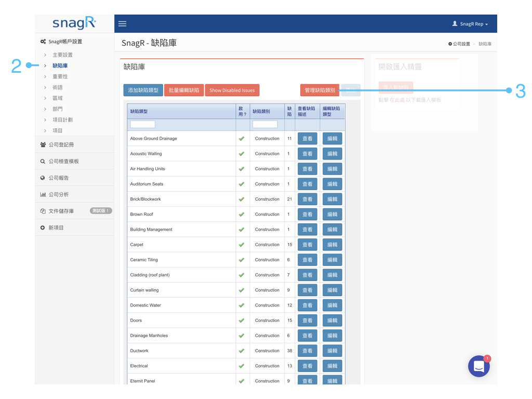
Task: Toggle enabled checkmark for Doors
Action: 242,320
